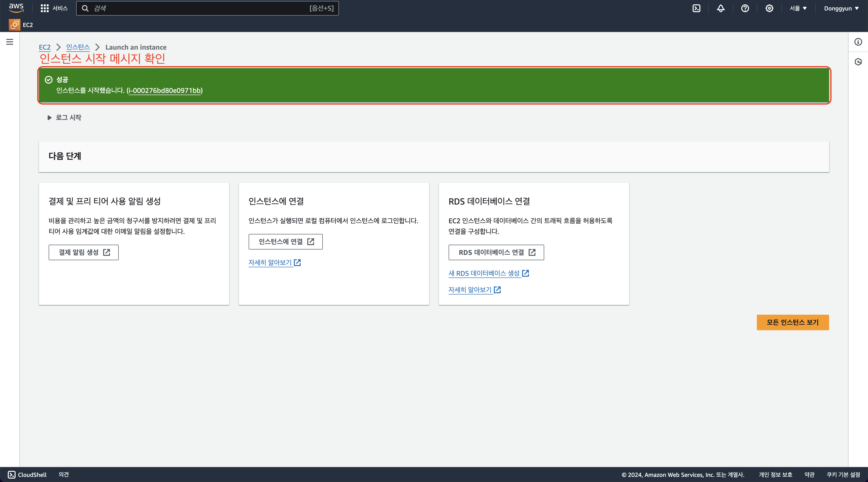Click the EC2 service shortcut icon
This screenshot has width=868, height=482.
point(15,25)
